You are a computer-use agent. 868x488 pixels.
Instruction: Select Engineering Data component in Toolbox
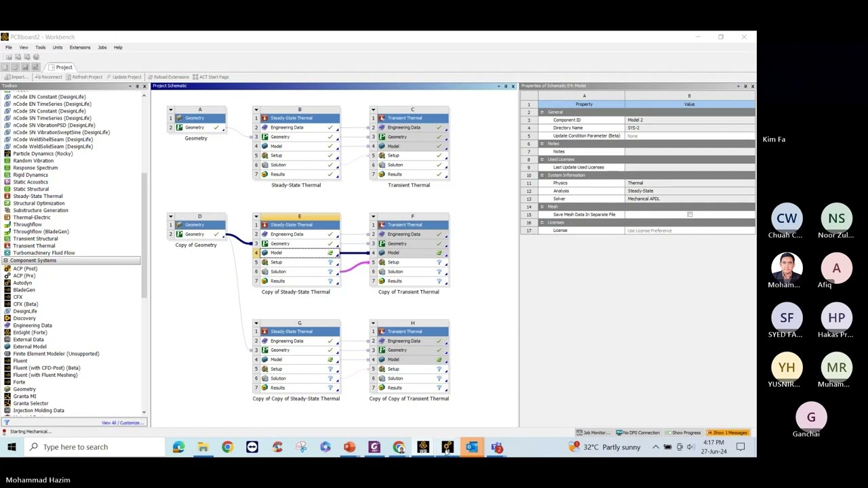(x=32, y=325)
